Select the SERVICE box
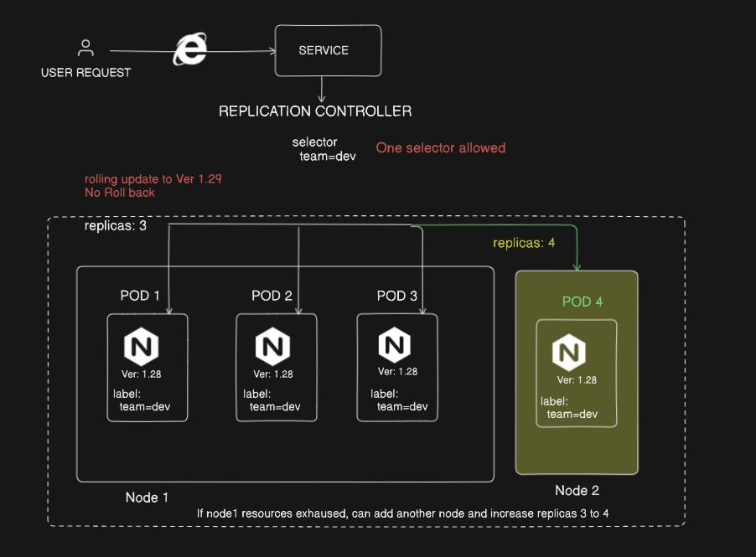The width and height of the screenshot is (756, 557). 328,50
